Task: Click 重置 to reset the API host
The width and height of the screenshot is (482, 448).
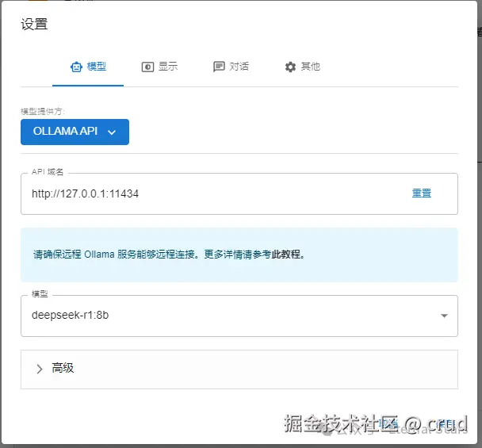Action: pyautogui.click(x=422, y=193)
